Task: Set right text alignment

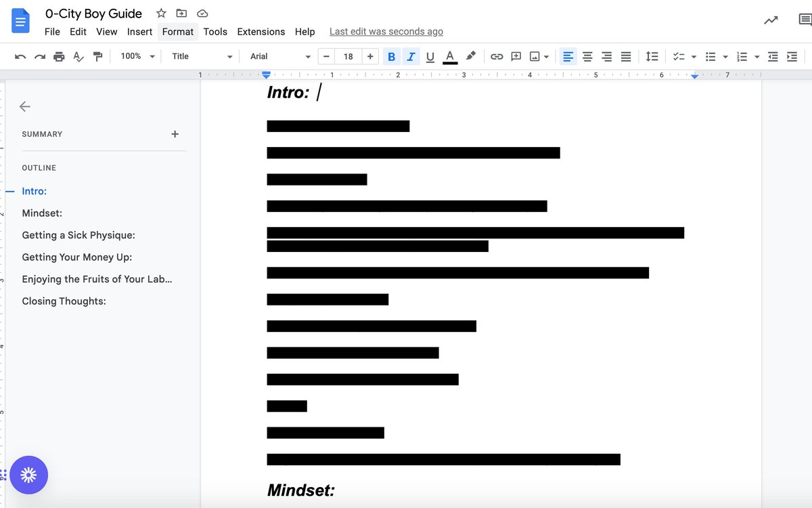Action: (x=607, y=56)
